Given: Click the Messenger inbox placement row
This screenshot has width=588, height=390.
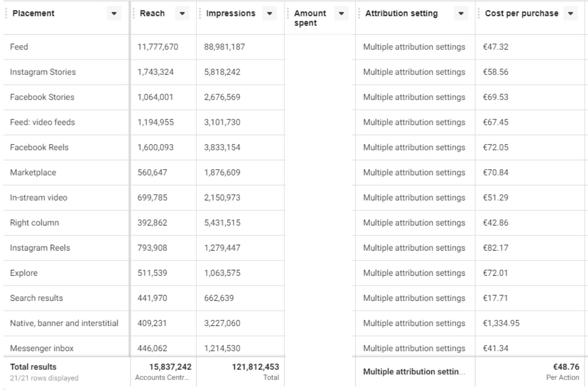Looking at the screenshot, I should coord(42,348).
